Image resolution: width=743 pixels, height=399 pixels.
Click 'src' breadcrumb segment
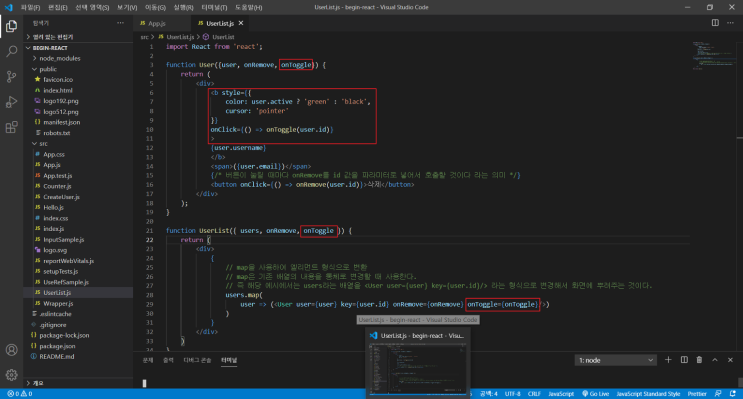pos(144,37)
